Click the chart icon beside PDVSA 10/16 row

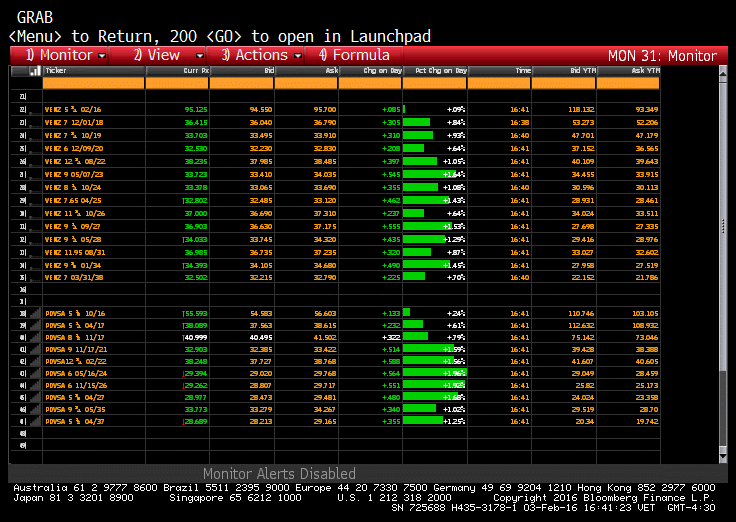(x=35, y=313)
